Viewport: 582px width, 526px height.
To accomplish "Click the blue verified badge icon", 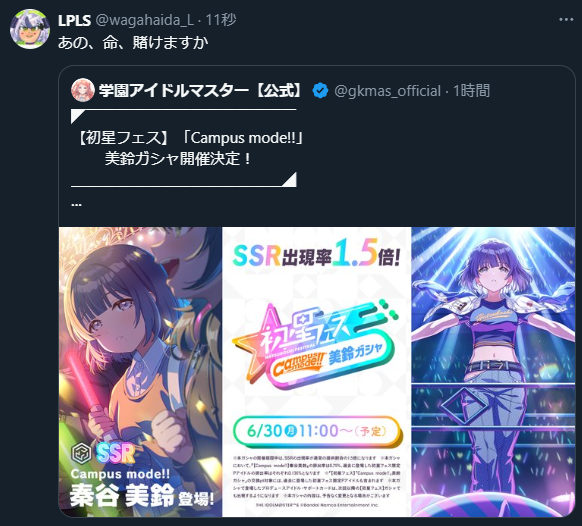I will pos(320,91).
